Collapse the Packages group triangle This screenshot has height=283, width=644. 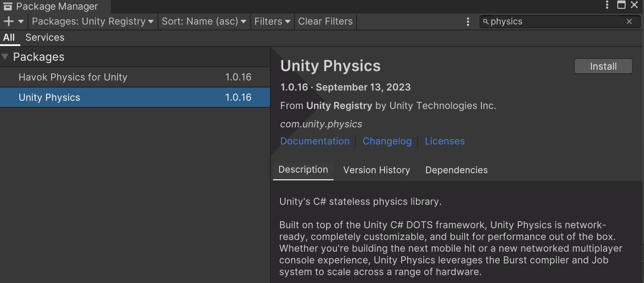click(6, 57)
